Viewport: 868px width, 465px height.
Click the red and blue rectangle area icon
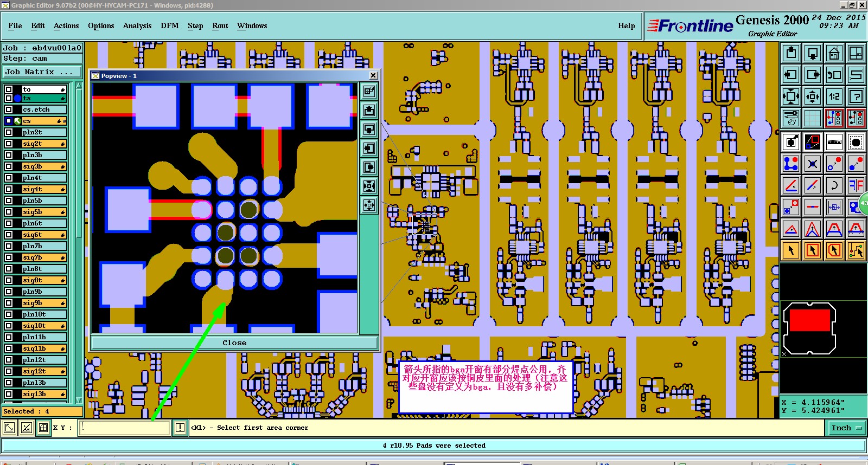pos(813,143)
